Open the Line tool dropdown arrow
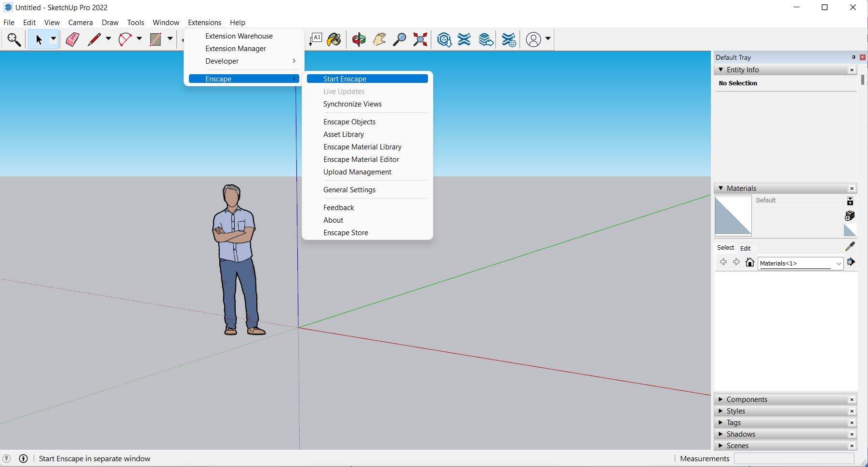This screenshot has height=467, width=868. pos(108,39)
